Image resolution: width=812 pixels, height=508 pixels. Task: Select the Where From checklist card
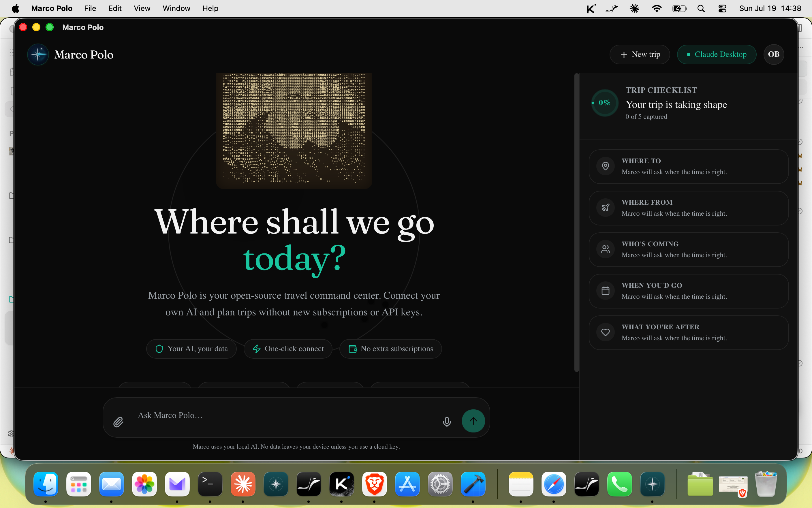coord(688,208)
